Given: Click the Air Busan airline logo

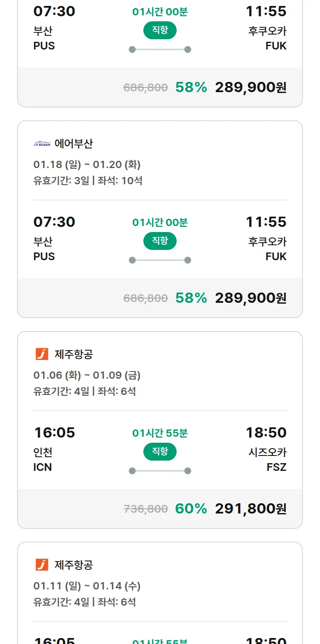Looking at the screenshot, I should (x=42, y=144).
